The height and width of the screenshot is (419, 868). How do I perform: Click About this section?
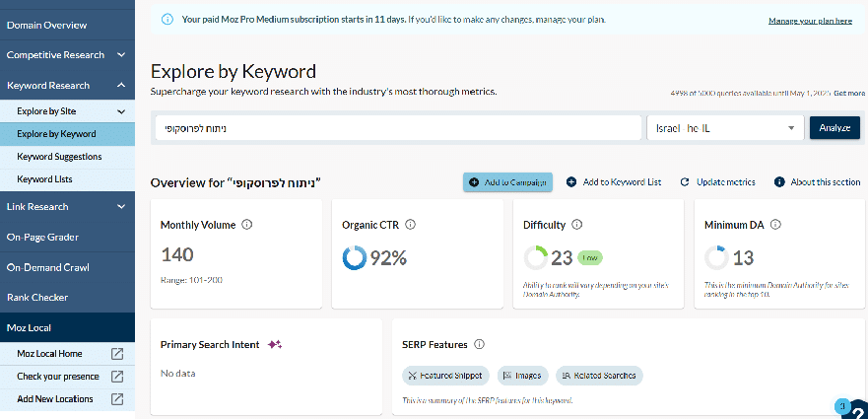tap(818, 181)
